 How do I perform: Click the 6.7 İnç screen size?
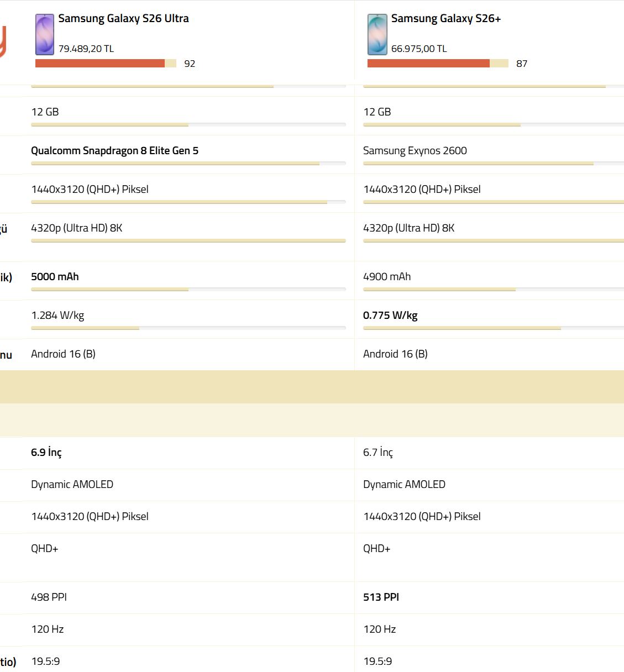(378, 452)
